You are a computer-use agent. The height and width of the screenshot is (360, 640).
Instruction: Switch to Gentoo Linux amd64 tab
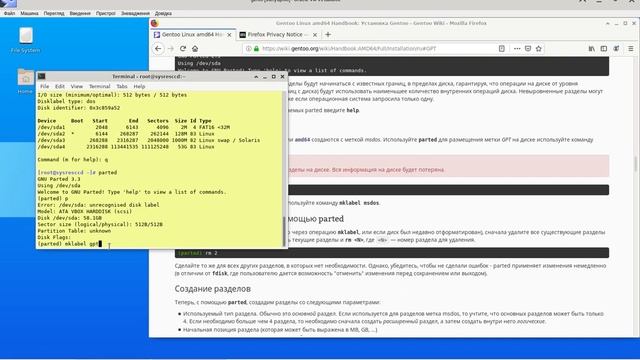coord(192,35)
